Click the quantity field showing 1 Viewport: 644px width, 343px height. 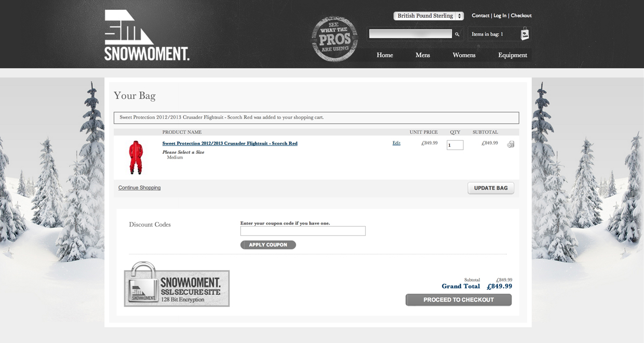[455, 145]
